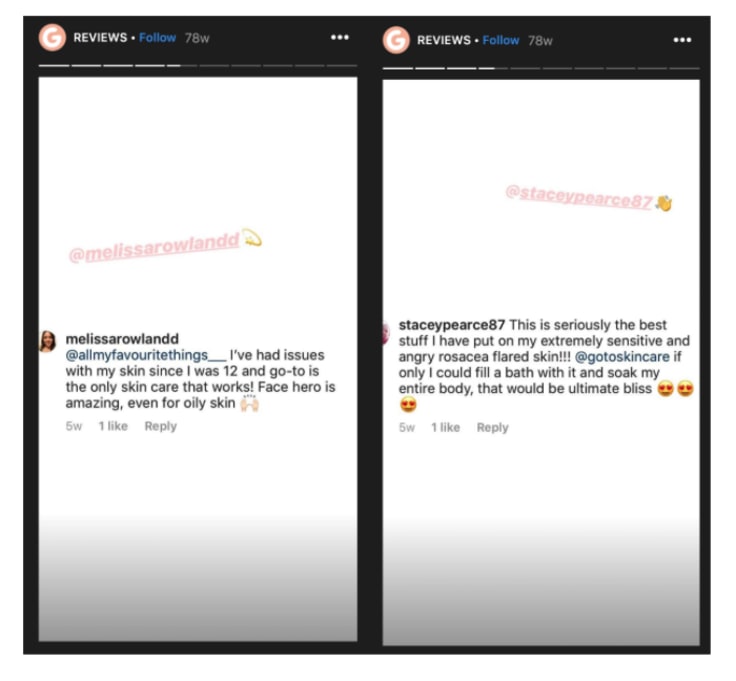View melissarowlandd's profile picture thumbnail

click(x=47, y=341)
